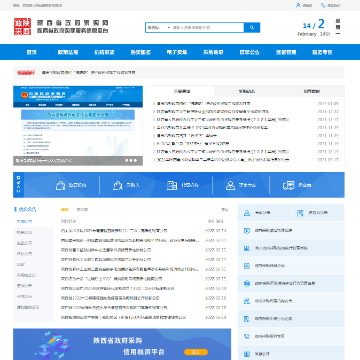Click the round bus-like icon row
Viewport: 360px width, 360px height.
click(x=291, y=283)
